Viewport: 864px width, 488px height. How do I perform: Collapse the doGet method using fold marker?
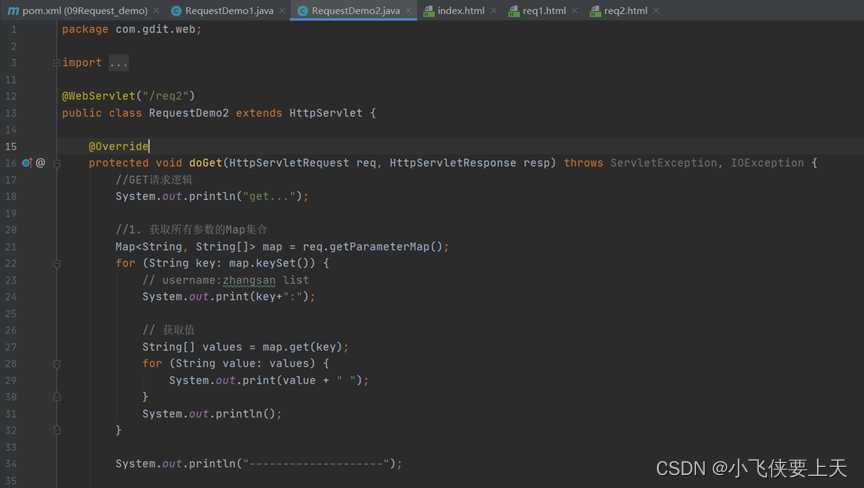pos(57,163)
